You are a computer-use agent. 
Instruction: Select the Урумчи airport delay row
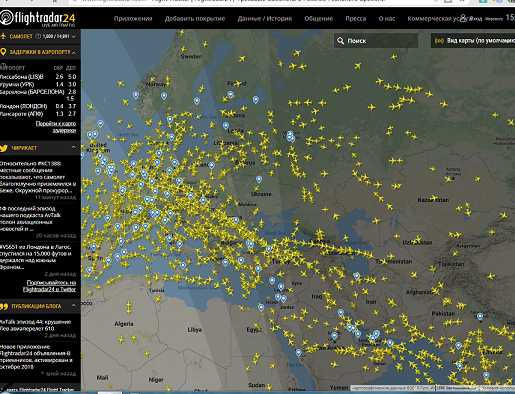(38, 84)
